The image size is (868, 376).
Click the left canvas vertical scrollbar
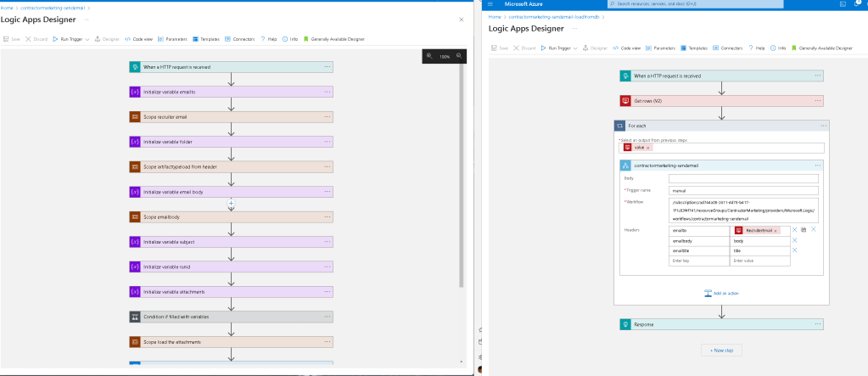(x=462, y=177)
